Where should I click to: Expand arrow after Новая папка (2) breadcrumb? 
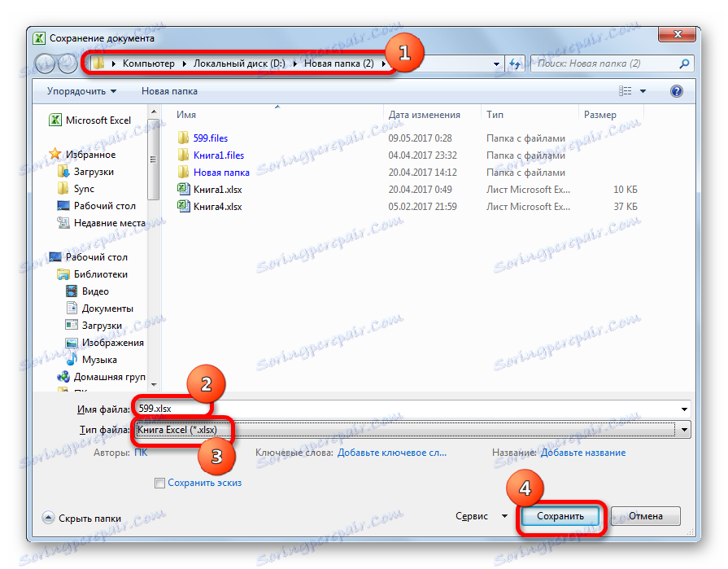pos(383,63)
